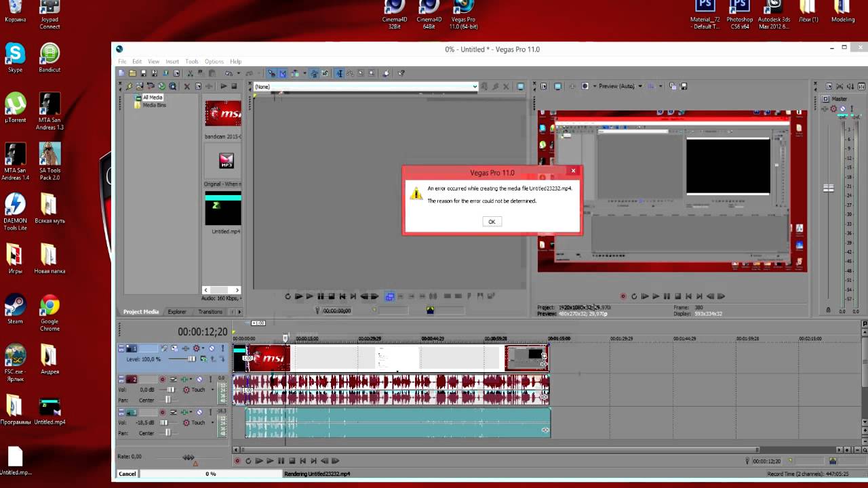868x488 pixels.
Task: Click Record button in timeline transport
Action: [x=237, y=461]
